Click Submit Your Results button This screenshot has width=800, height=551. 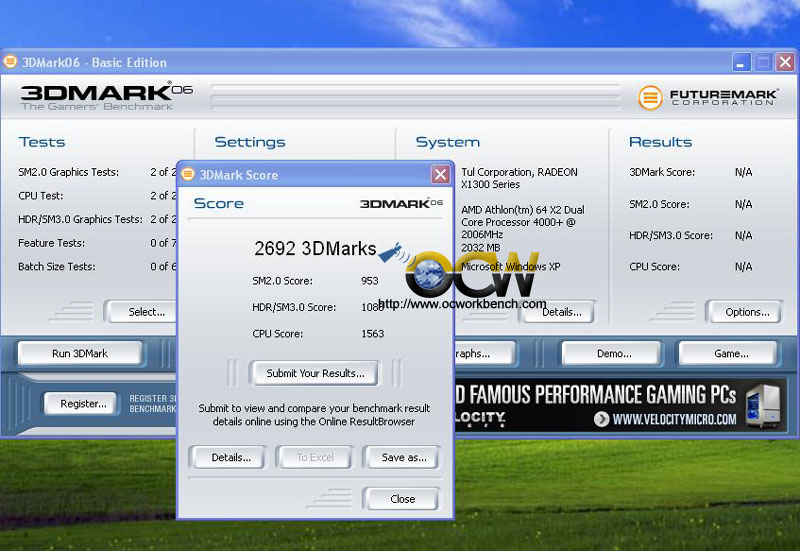coord(315,373)
